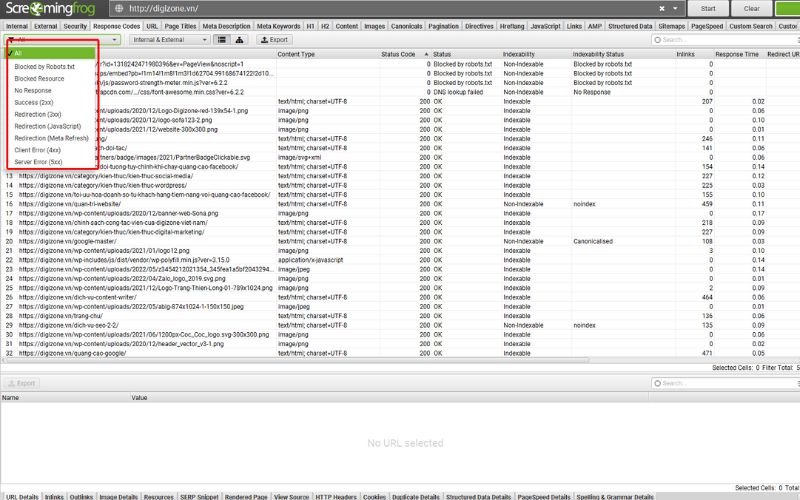Choose 'Blocked by Robots.txt' filter
Image resolution: width=800 pixels, height=500 pixels.
(x=44, y=67)
